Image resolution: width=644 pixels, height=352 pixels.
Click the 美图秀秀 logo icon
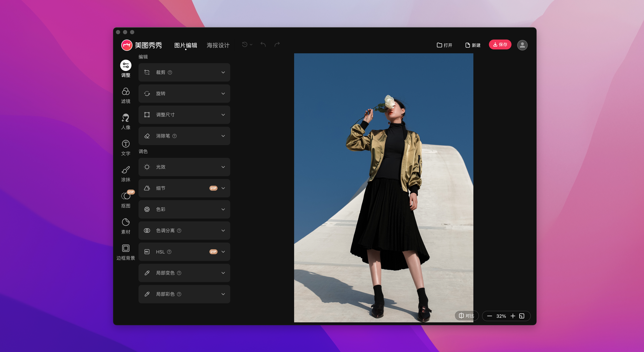pyautogui.click(x=127, y=45)
